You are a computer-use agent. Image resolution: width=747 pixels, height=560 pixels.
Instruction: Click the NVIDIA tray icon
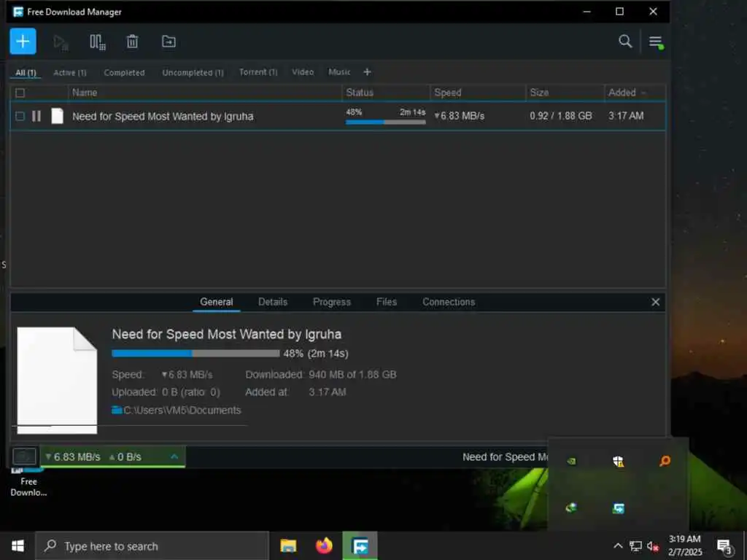[571, 461]
